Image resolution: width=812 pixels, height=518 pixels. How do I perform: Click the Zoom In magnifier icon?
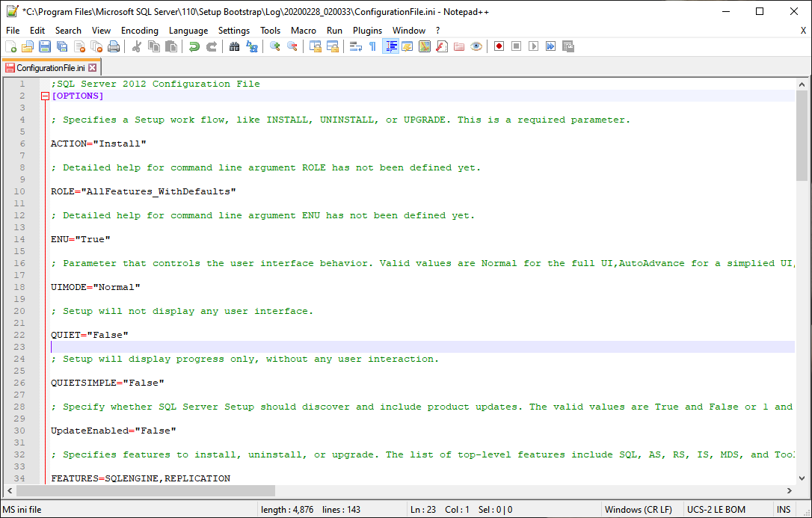coord(275,46)
